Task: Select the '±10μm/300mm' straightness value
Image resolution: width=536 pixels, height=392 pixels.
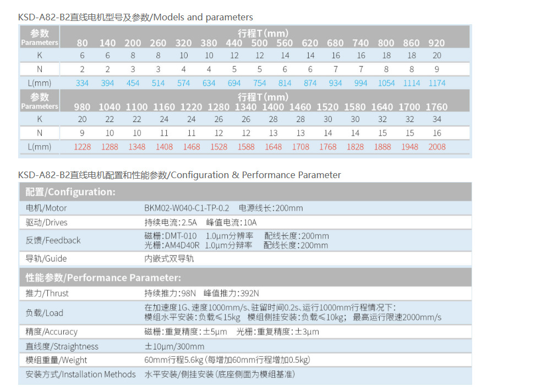Action: tap(174, 346)
